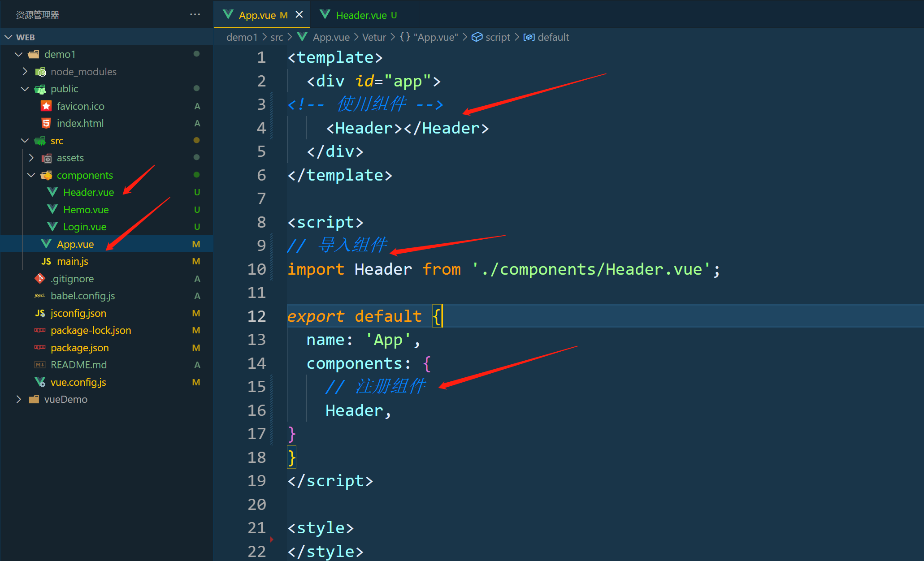Viewport: 924px width, 561px height.
Task: Collapse the public folder
Action: 25,89
